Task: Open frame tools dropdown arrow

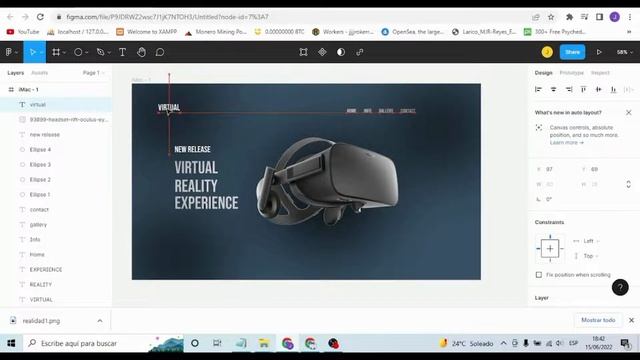Action: pos(64,53)
